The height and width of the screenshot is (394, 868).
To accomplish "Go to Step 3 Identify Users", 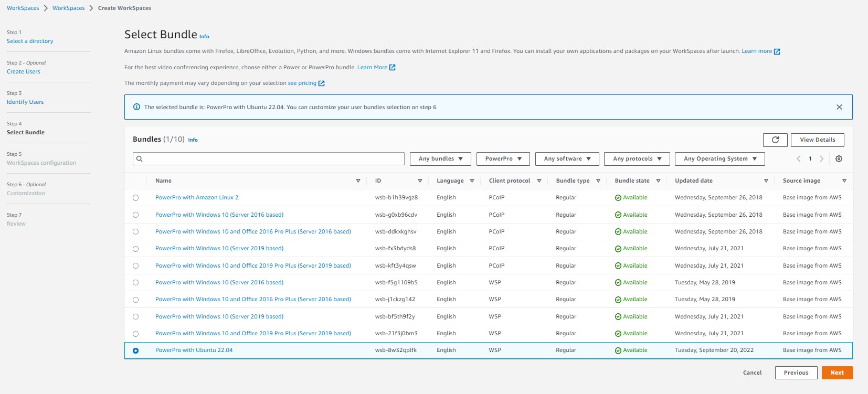I will (x=25, y=102).
